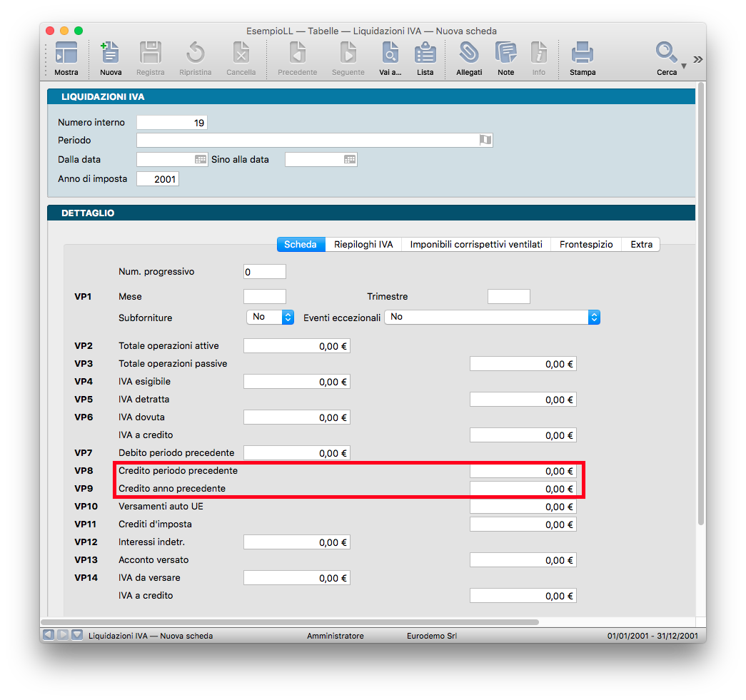This screenshot has height=700, width=746.
Task: Open the Frontespizio tab
Action: click(585, 244)
